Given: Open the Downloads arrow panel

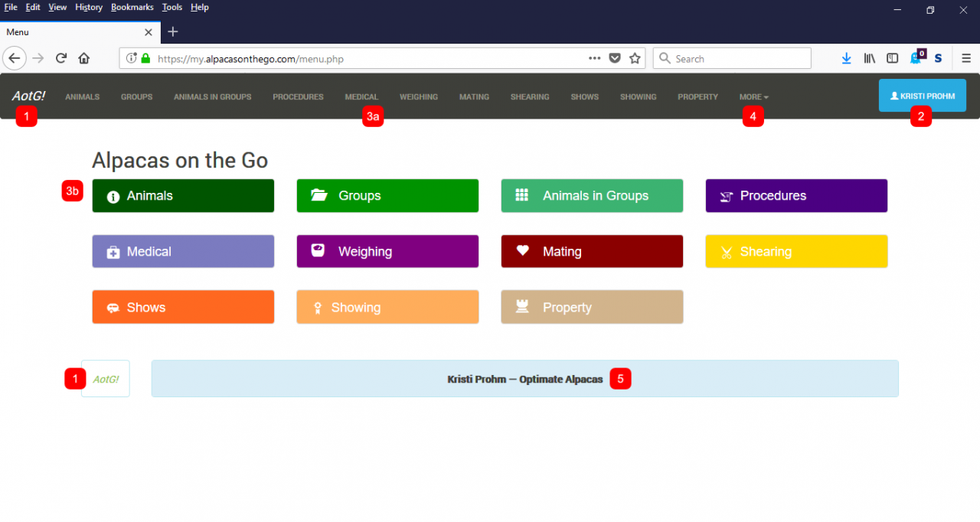Looking at the screenshot, I should click(847, 58).
